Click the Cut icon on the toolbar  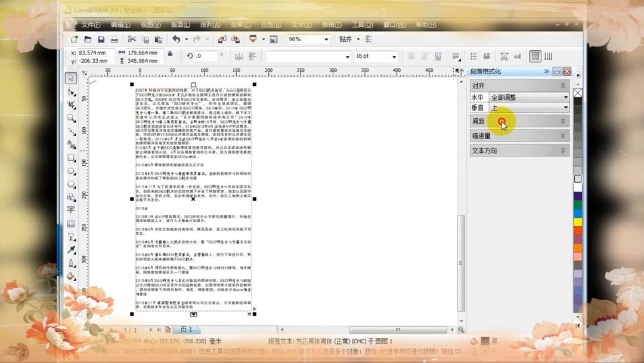pyautogui.click(x=132, y=38)
